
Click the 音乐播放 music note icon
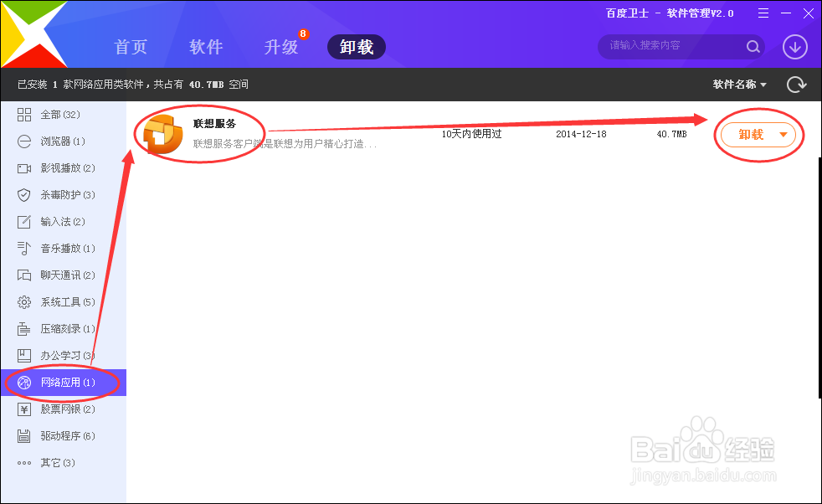tap(24, 249)
